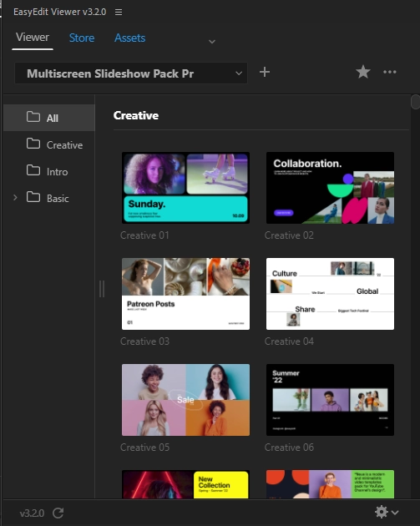The image size is (420, 526).
Task: Click the Creative 06 label
Action: pyautogui.click(x=289, y=448)
